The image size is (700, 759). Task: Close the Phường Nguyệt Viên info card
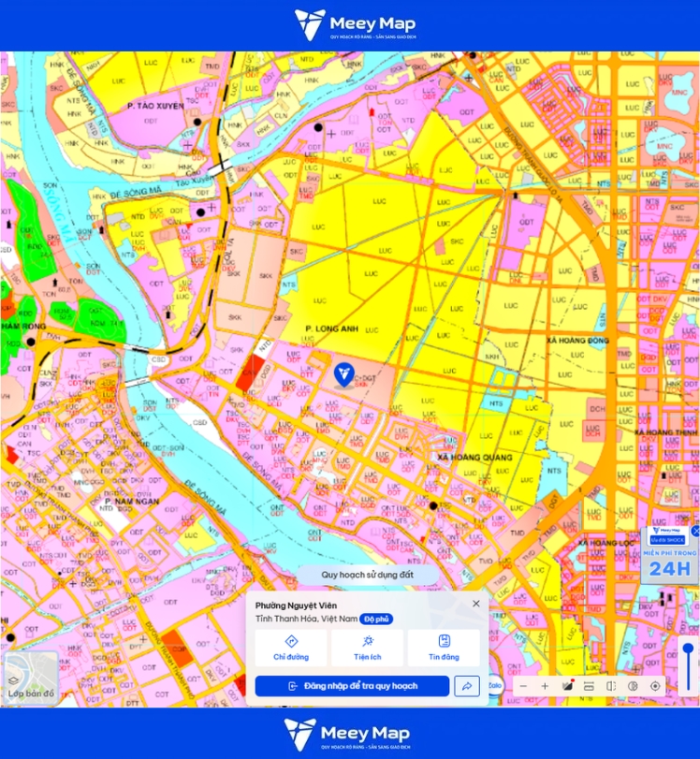[476, 604]
